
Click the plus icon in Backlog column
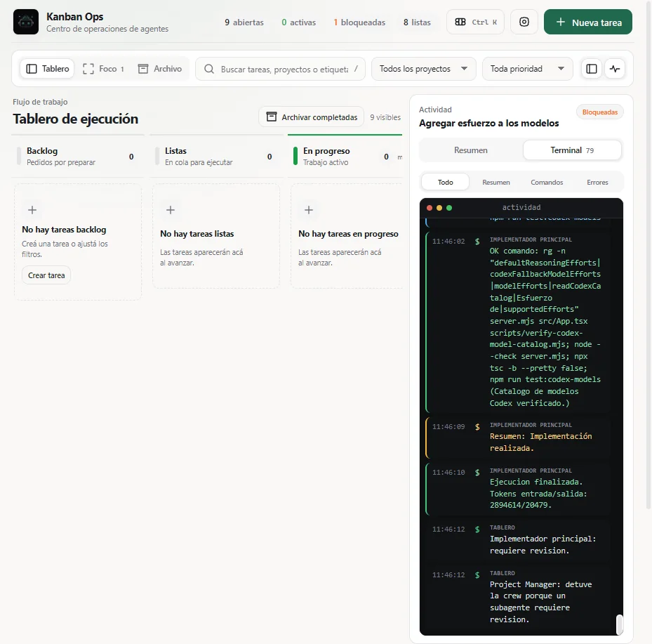(32, 210)
